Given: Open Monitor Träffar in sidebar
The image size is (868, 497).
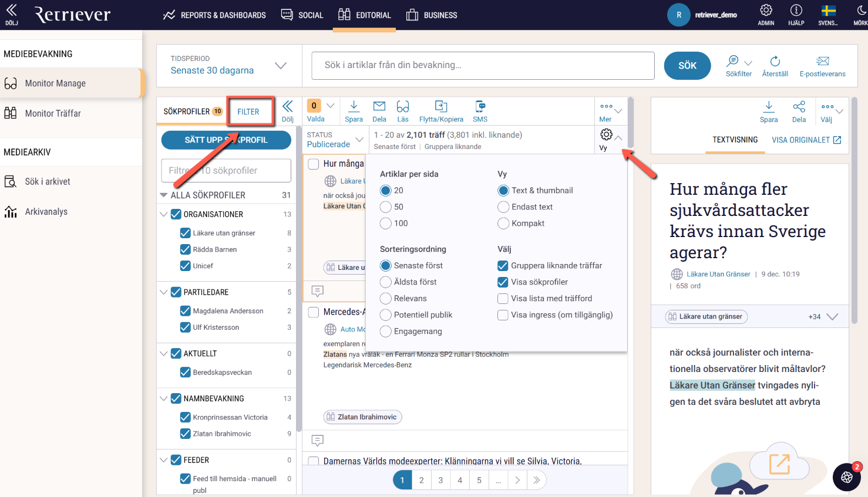Looking at the screenshot, I should click(x=53, y=113).
